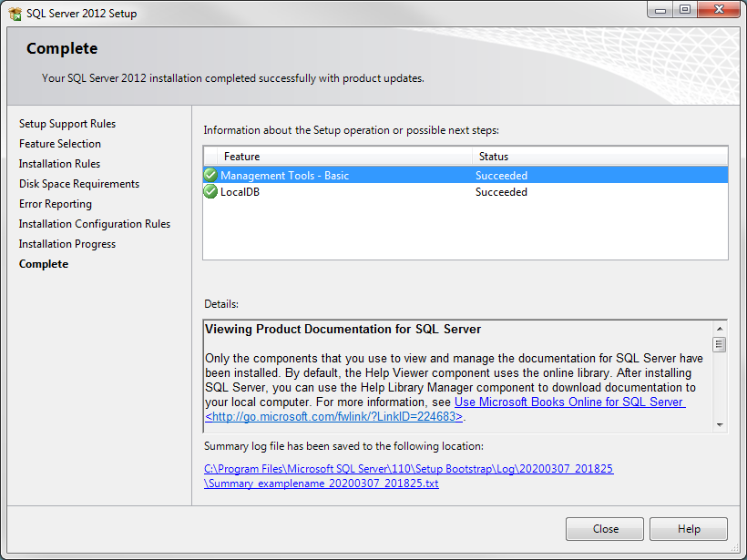This screenshot has width=747, height=560.
Task: Click the Error Reporting step
Action: tap(56, 204)
